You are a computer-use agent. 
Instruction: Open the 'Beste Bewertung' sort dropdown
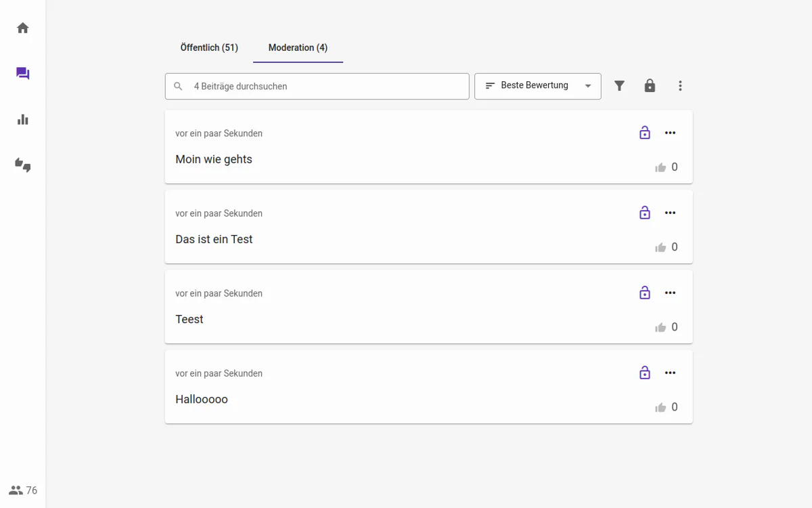point(538,86)
